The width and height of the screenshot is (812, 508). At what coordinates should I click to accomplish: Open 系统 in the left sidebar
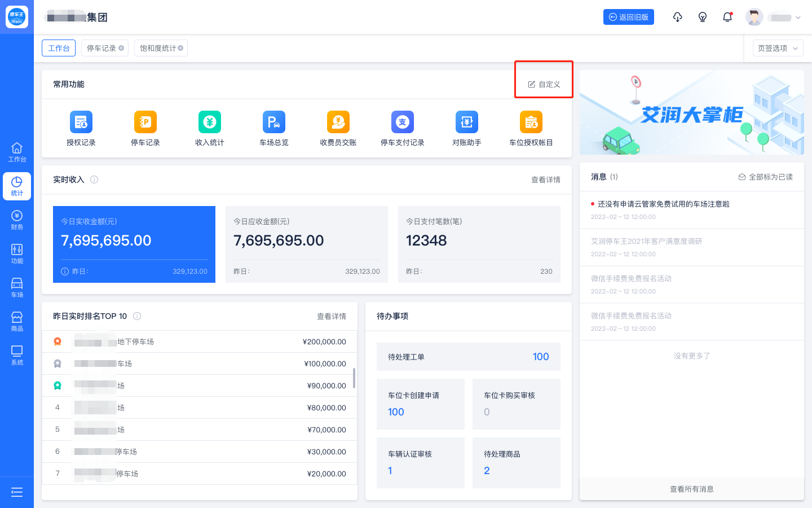pyautogui.click(x=17, y=356)
